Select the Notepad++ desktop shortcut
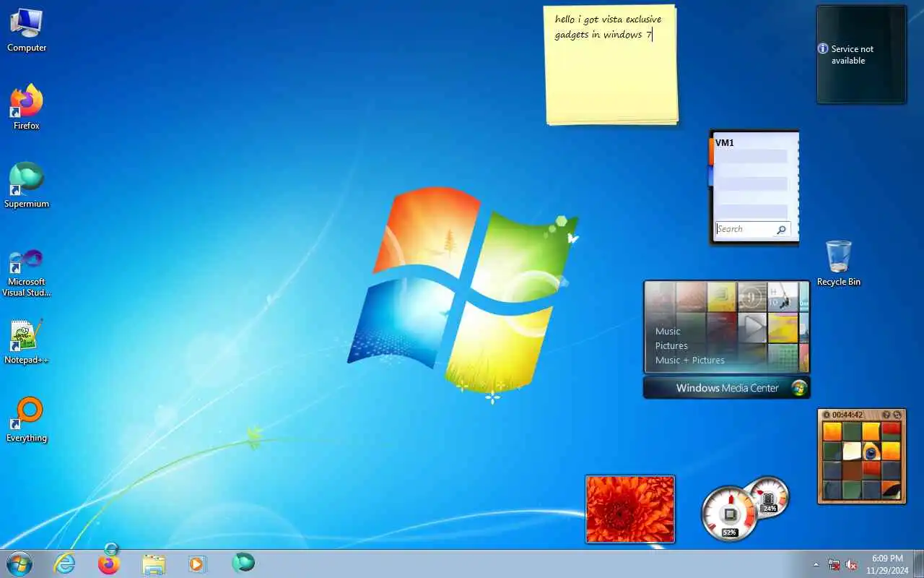 (x=27, y=342)
